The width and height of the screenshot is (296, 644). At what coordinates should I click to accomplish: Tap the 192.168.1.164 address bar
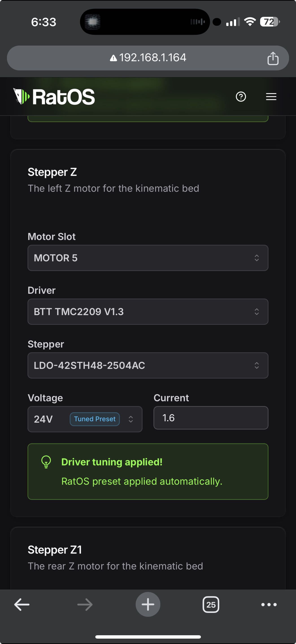coord(152,58)
